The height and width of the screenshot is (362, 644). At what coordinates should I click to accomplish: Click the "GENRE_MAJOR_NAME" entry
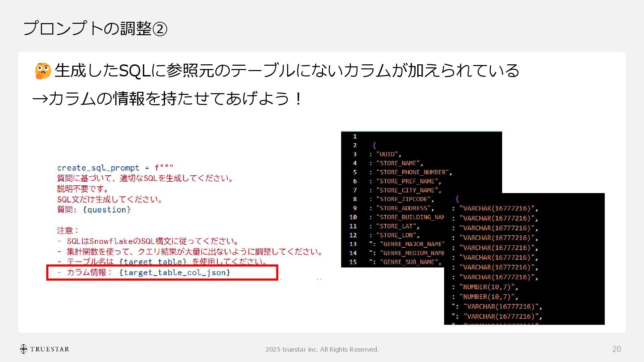(412, 244)
